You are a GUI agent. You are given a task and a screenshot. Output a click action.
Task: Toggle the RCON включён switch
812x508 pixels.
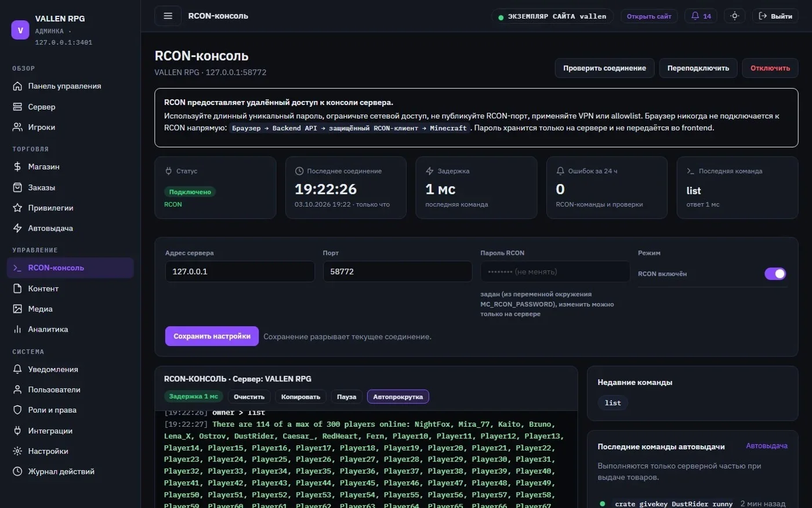click(775, 273)
